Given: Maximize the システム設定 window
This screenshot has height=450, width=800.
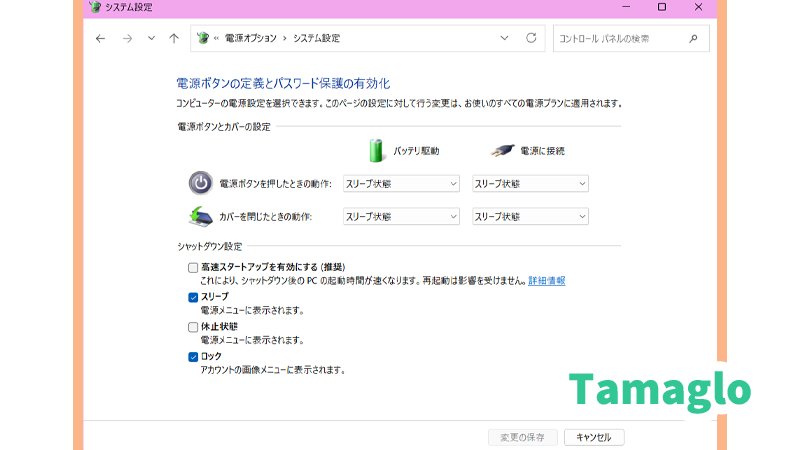Looking at the screenshot, I should tap(662, 7).
